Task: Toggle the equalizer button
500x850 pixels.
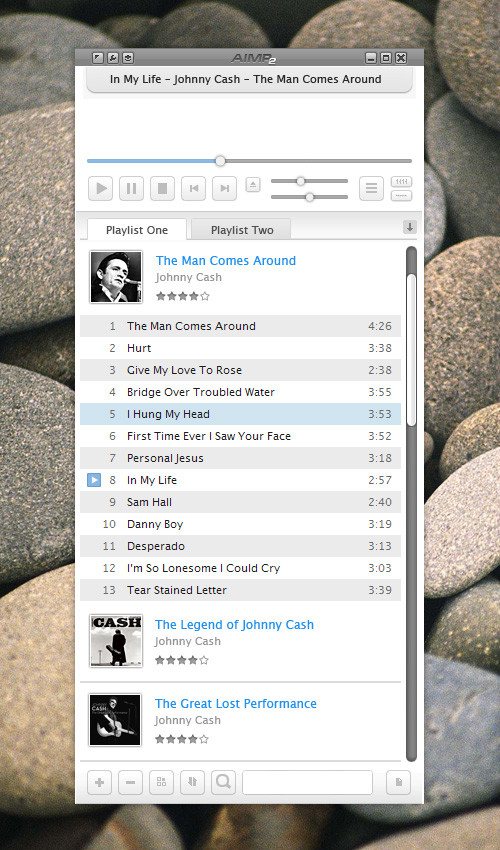Action: click(401, 182)
